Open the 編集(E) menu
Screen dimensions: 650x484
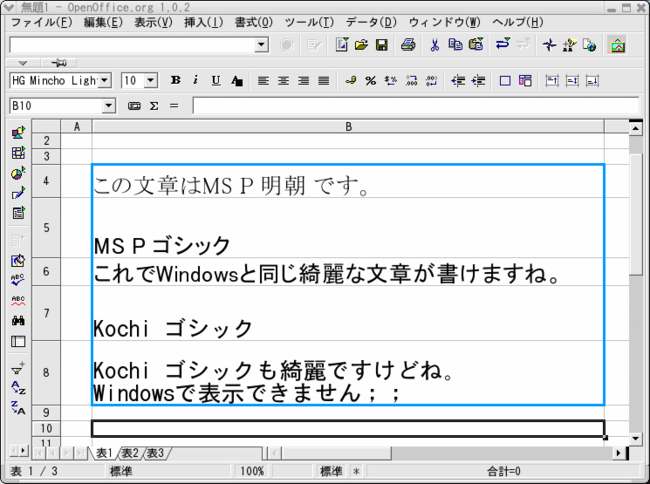point(103,22)
